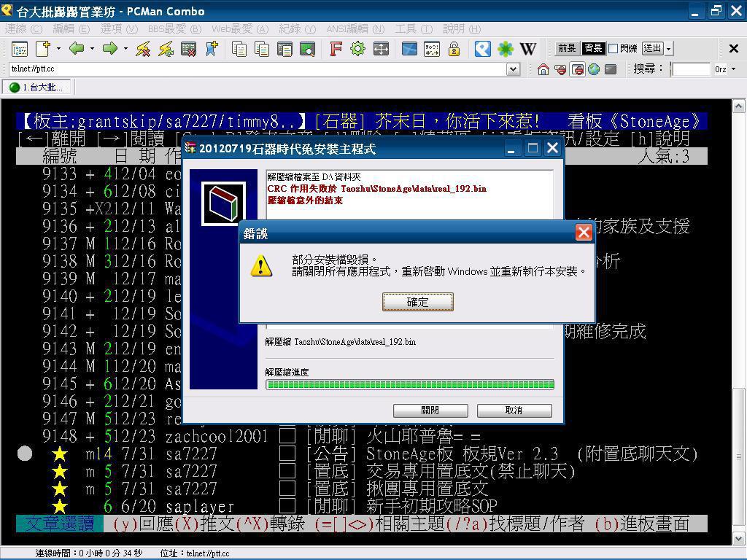Toggle fullscreen with four-arrow icon
Image resolution: width=747 pixels, height=560 pixels.
pyautogui.click(x=381, y=49)
